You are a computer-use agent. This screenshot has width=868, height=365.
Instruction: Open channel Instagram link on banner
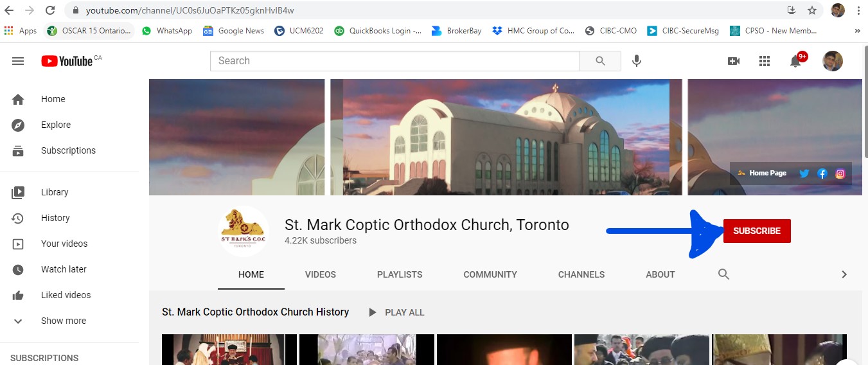840,174
